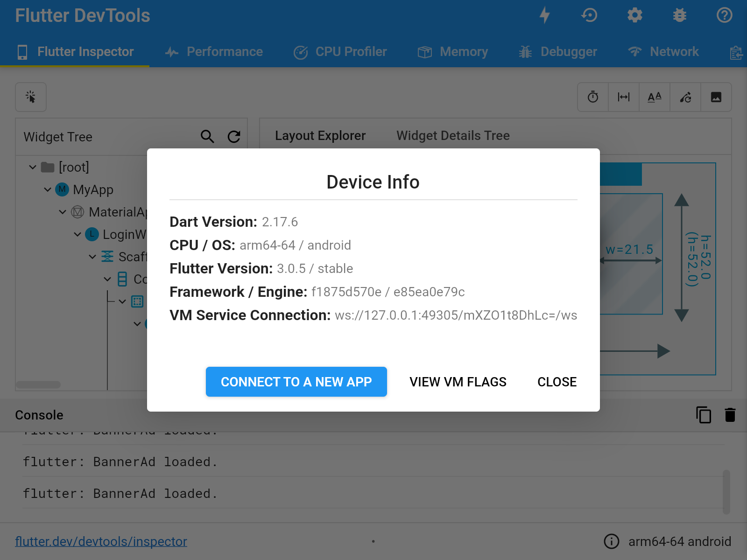
Task: Switch to the Performance tab
Action: coord(214,52)
